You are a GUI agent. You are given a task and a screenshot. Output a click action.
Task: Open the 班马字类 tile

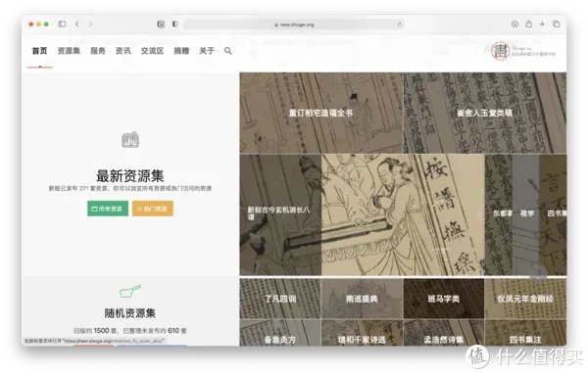click(444, 299)
